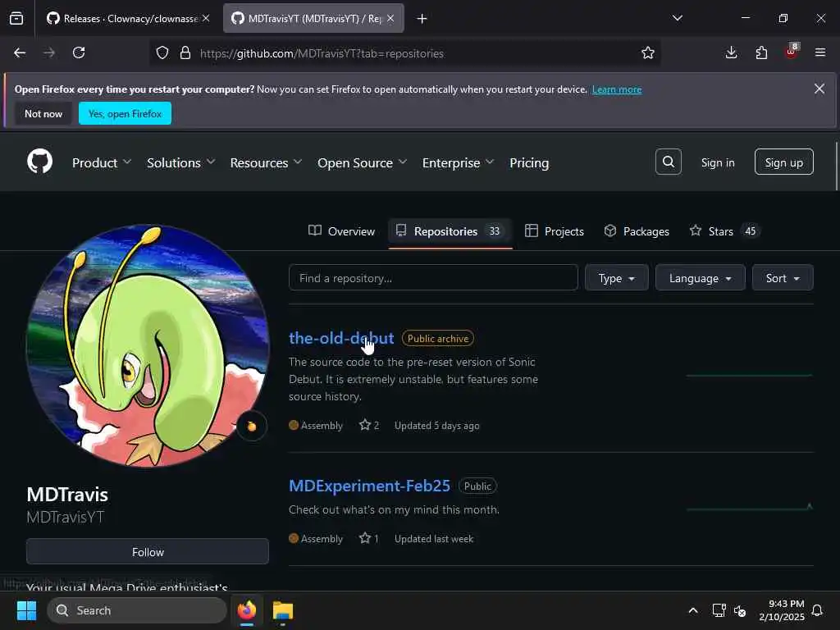Image resolution: width=840 pixels, height=630 pixels.
Task: Follow the MDTravis user
Action: coord(148,551)
